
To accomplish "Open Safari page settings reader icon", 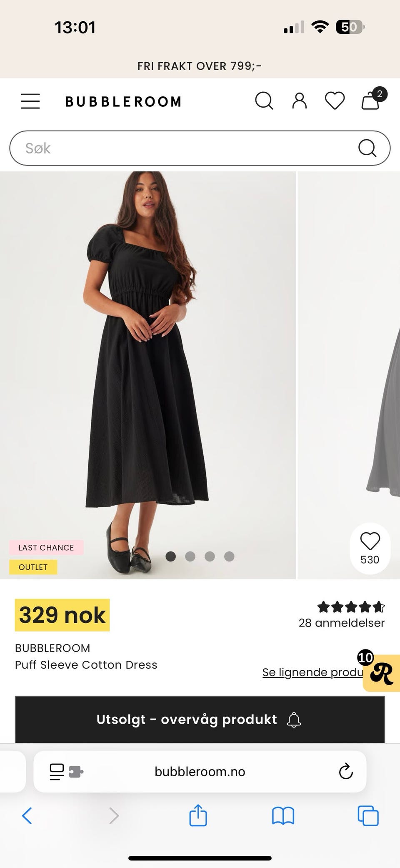I will coord(66,772).
